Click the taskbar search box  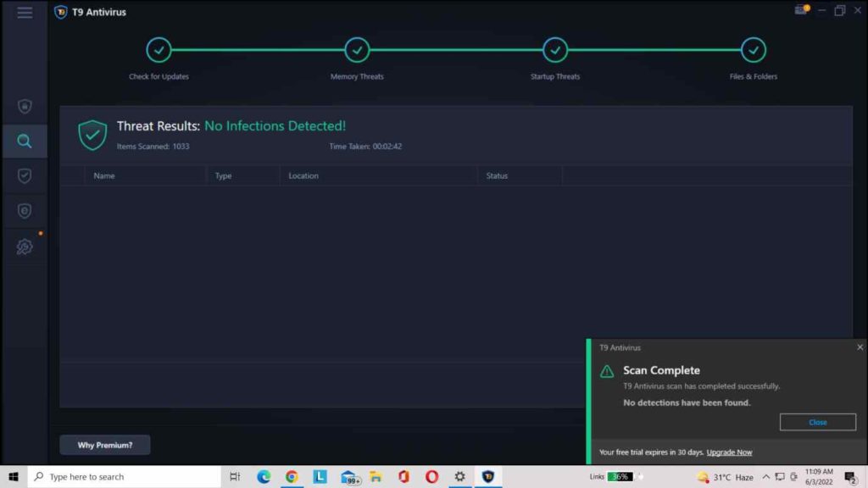(124, 476)
